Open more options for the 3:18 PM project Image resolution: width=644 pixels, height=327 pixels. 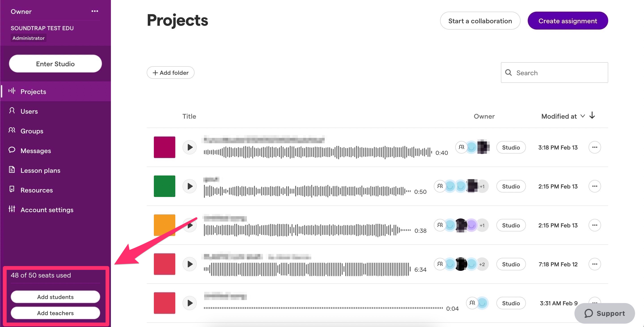(x=595, y=147)
